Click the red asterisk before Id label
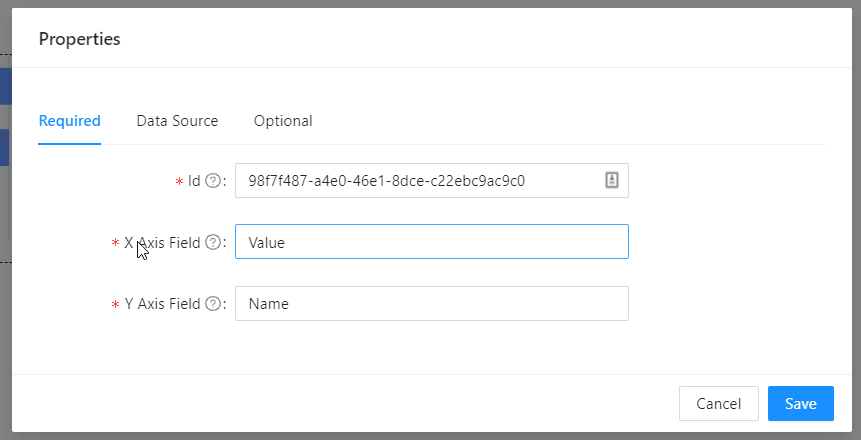Image resolution: width=861 pixels, height=440 pixels. pyautogui.click(x=179, y=182)
